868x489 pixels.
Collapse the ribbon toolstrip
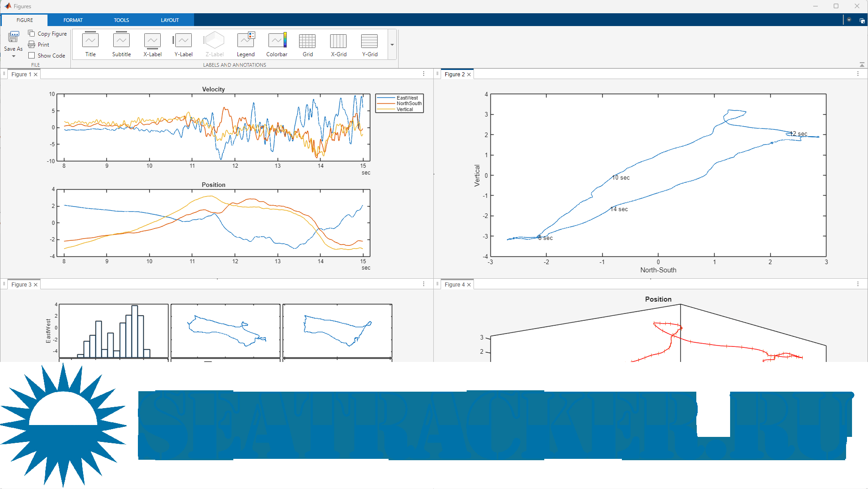[x=862, y=64]
